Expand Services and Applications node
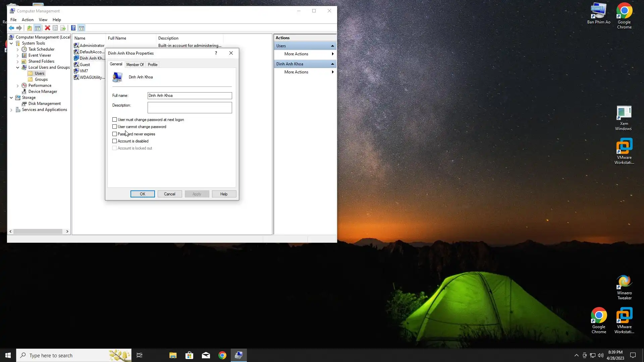The height and width of the screenshot is (362, 644). 11,110
